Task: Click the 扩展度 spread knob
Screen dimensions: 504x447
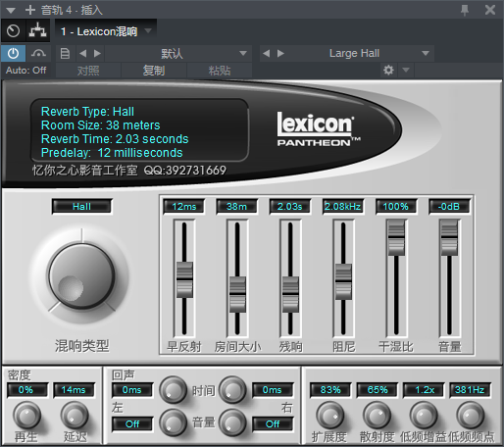Action: tap(330, 416)
